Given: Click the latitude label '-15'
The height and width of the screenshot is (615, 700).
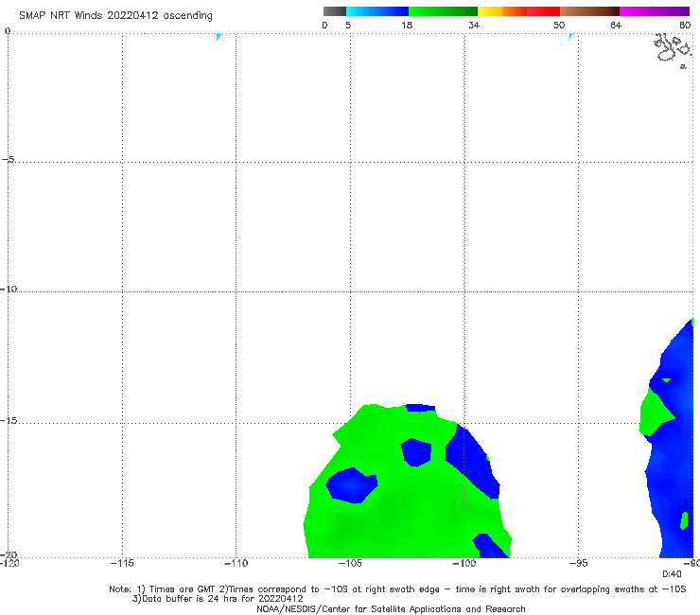Looking at the screenshot, I should click(x=9, y=420).
